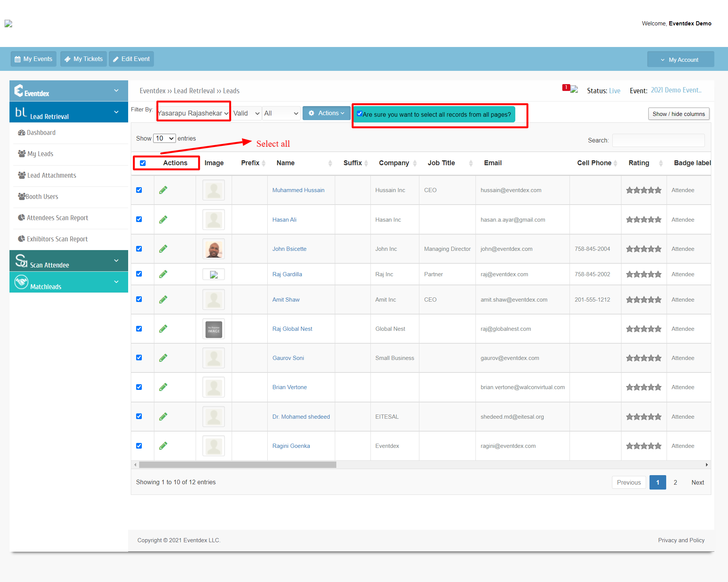Click the Show / hide columns button
This screenshot has height=582, width=728.
pos(678,114)
